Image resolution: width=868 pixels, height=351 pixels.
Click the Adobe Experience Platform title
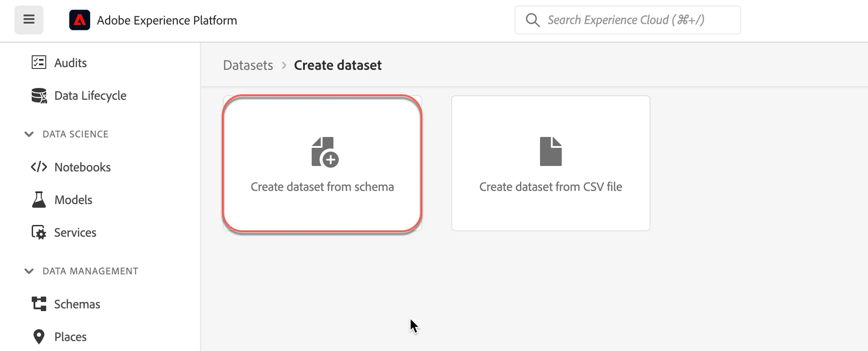167,20
